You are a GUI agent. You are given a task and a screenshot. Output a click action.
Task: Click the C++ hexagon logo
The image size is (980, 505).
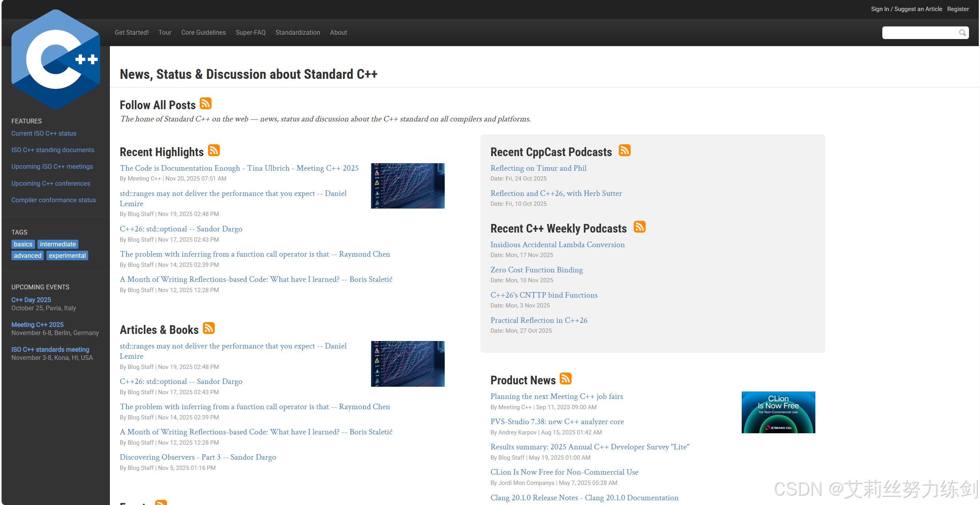tap(56, 59)
